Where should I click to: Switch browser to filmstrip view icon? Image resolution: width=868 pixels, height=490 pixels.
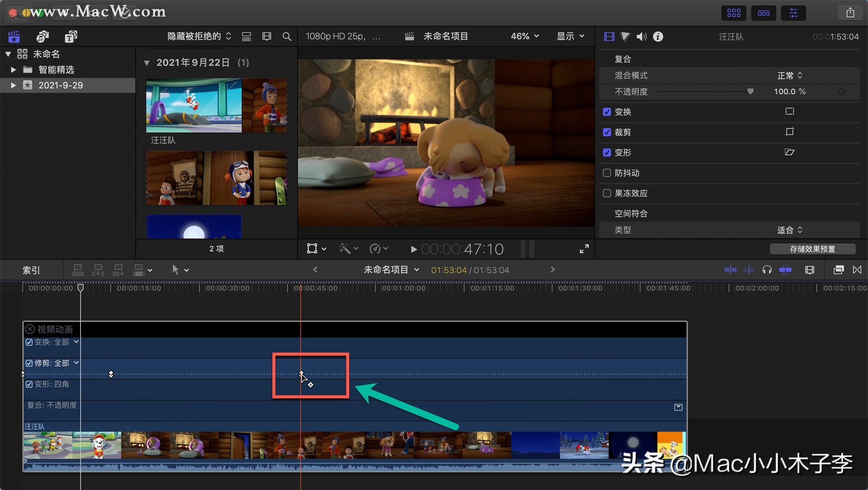coord(267,37)
